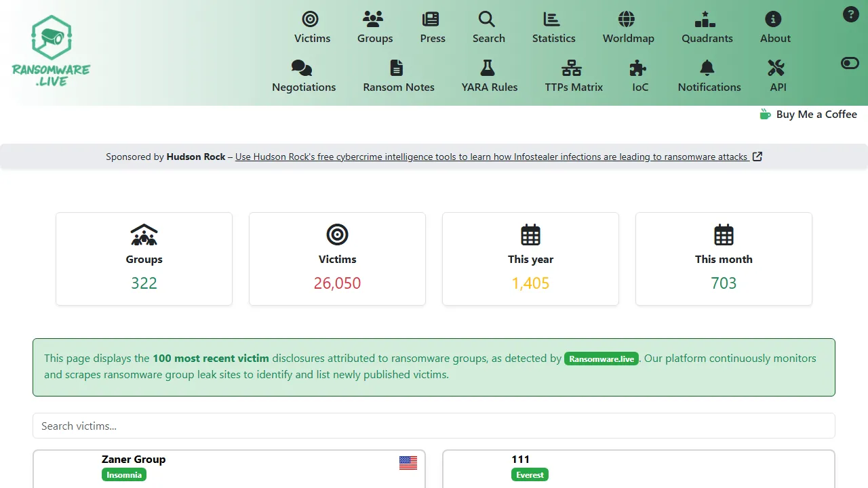The height and width of the screenshot is (488, 868).
Task: Click the Press newspaper icon
Action: point(432,20)
